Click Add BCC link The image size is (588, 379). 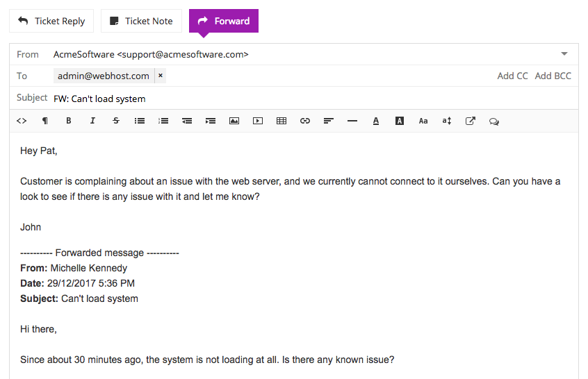[553, 76]
